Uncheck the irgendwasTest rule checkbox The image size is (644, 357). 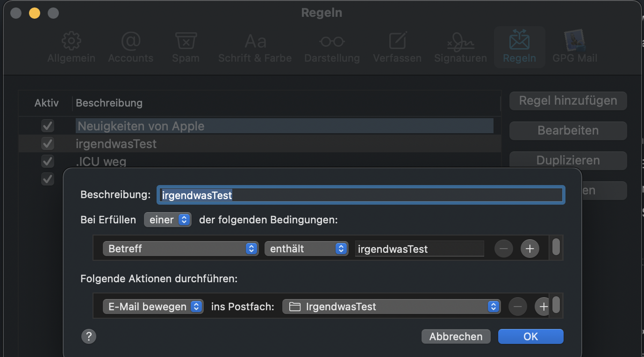(x=48, y=143)
